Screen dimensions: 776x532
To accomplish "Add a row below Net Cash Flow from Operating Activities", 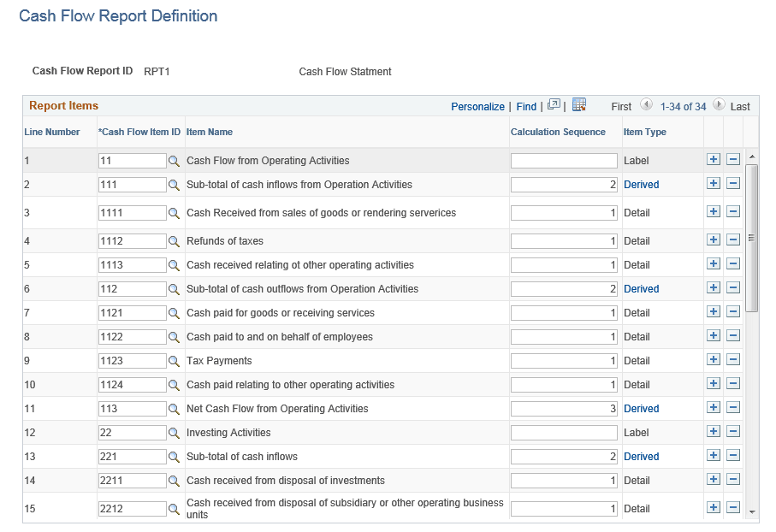I will coord(714,408).
